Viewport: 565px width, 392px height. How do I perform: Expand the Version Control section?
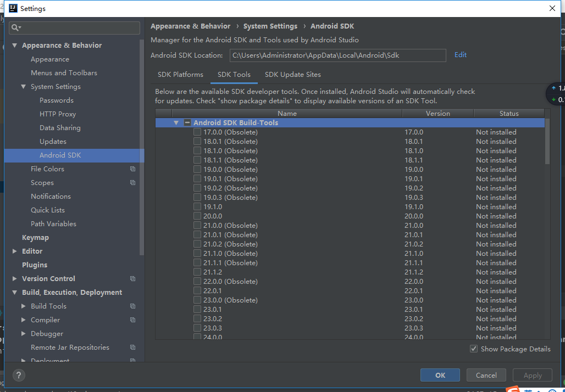(15, 278)
